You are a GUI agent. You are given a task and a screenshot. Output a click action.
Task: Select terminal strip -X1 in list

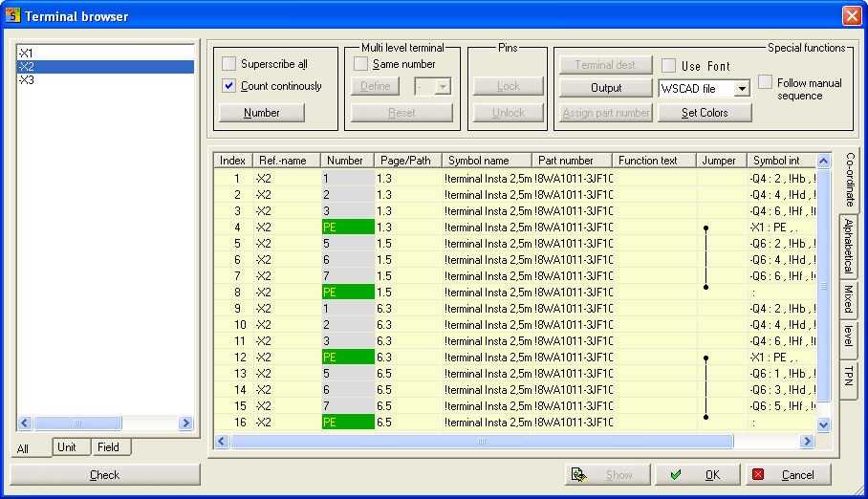pos(105,54)
